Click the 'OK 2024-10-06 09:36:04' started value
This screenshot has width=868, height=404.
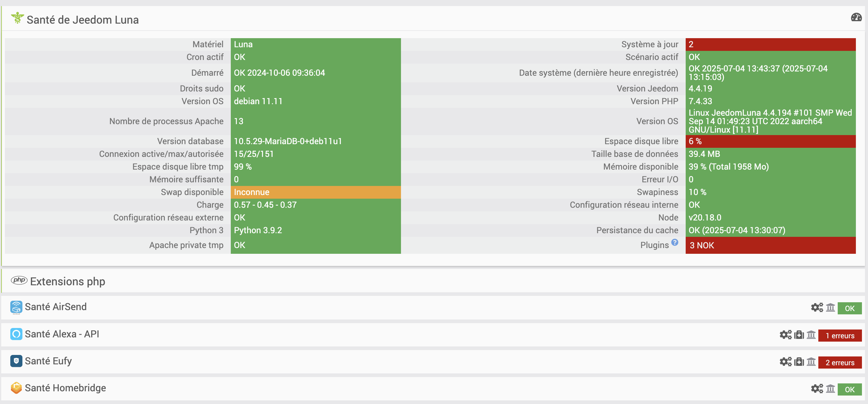(316, 73)
